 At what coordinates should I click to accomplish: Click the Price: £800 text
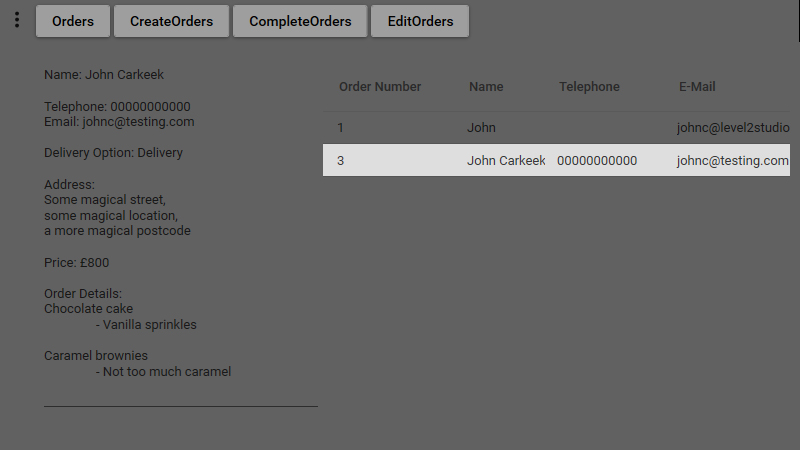(x=77, y=263)
